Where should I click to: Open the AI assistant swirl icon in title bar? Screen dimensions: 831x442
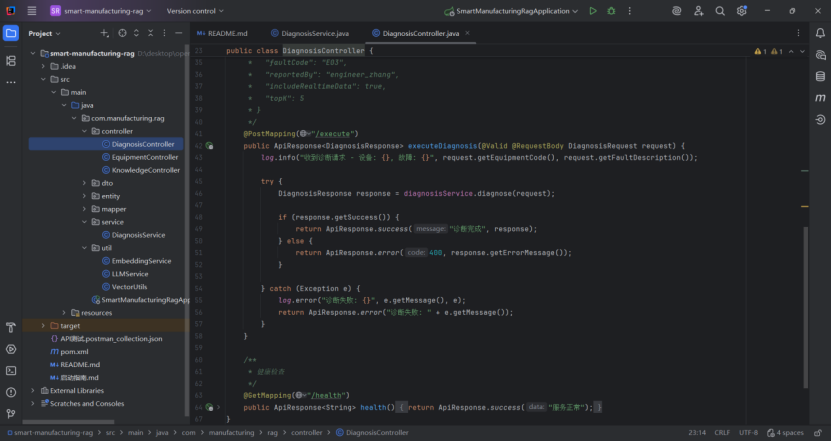pyautogui.click(x=676, y=11)
